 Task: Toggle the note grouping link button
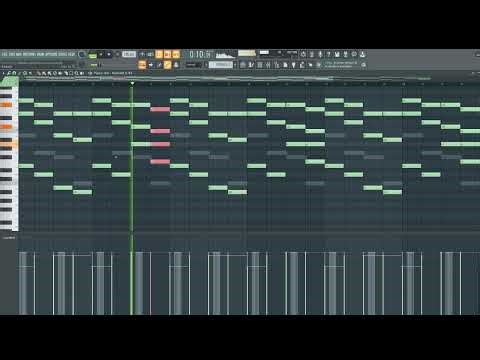(168, 65)
